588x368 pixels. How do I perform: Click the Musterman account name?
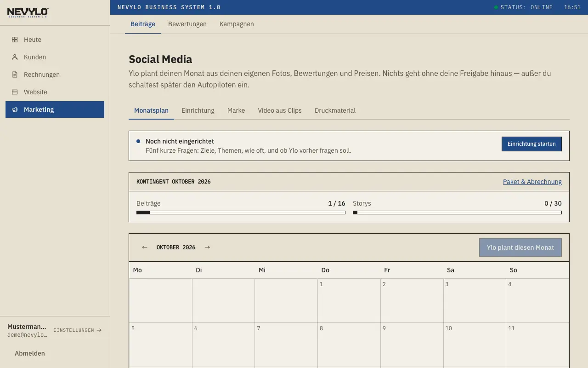click(x=27, y=327)
